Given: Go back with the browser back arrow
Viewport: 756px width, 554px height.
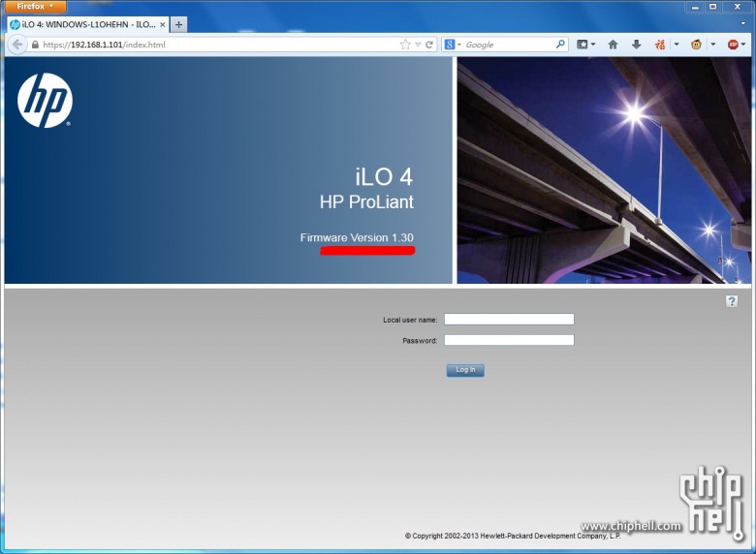Looking at the screenshot, I should (x=17, y=45).
